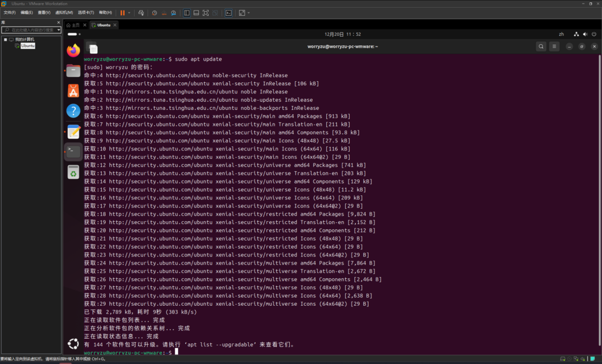Open the library search filter dropdown arrow
The height and width of the screenshot is (364, 602).
click(58, 29)
